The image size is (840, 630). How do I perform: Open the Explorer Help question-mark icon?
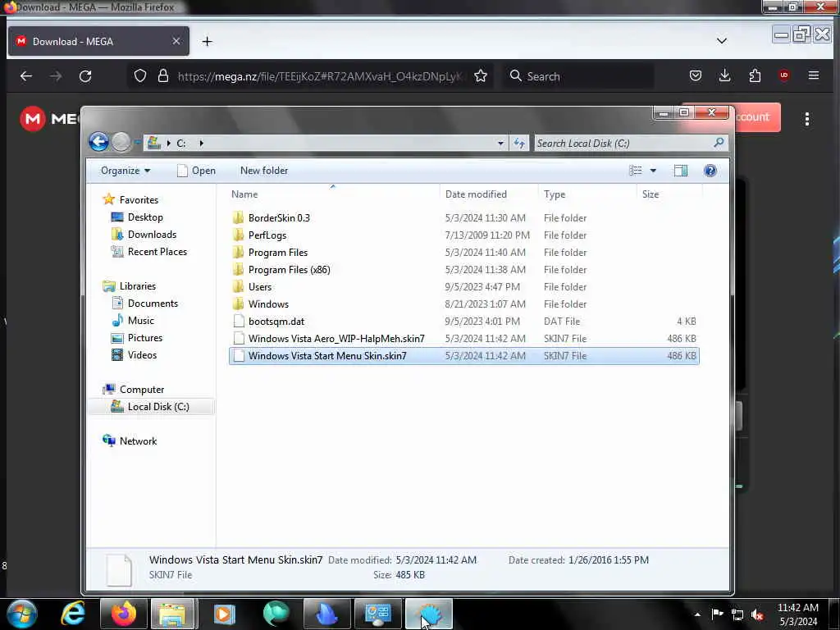pos(710,171)
